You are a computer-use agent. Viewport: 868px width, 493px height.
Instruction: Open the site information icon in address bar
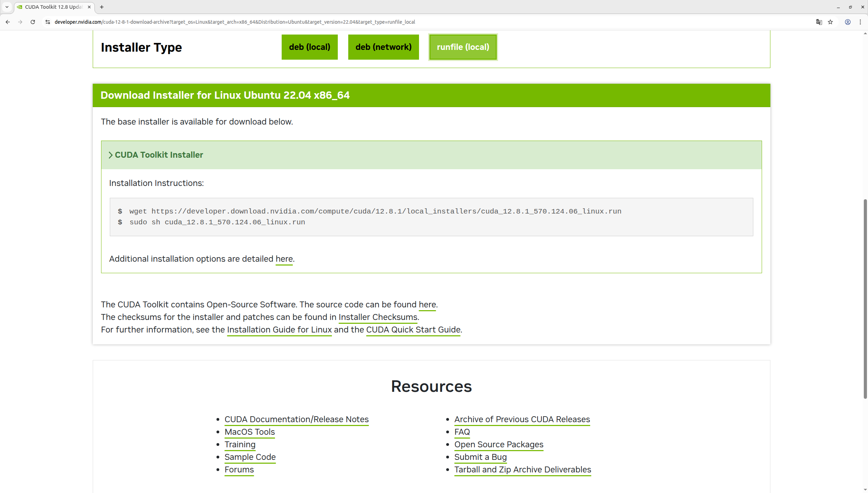(48, 22)
